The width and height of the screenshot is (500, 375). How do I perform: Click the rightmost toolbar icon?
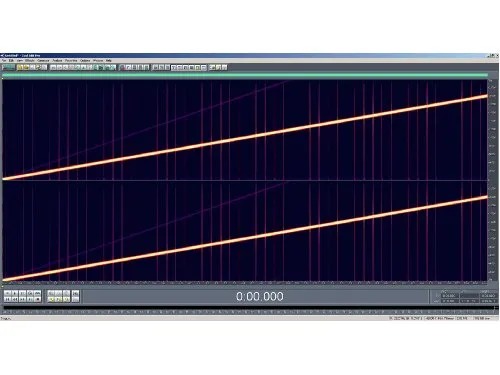click(225, 67)
